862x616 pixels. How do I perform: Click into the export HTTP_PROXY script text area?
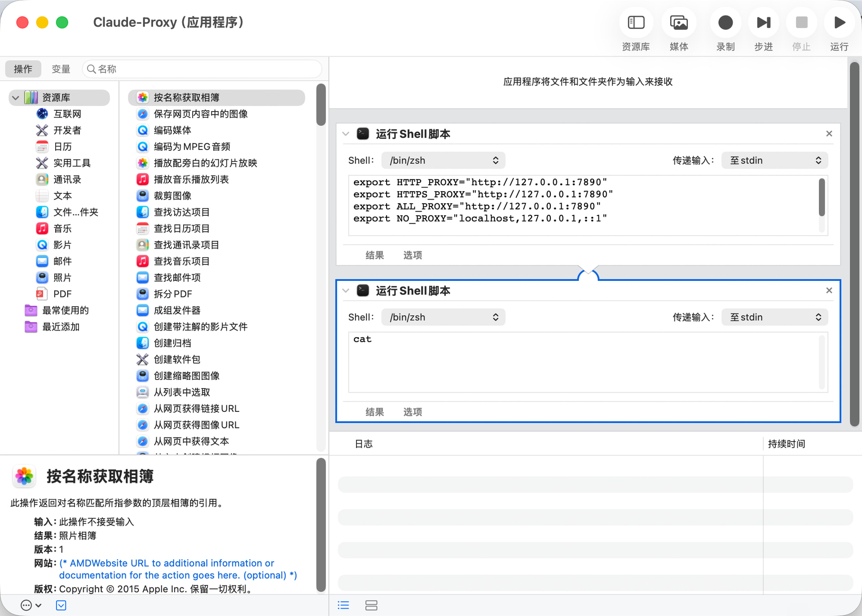pyautogui.click(x=584, y=205)
